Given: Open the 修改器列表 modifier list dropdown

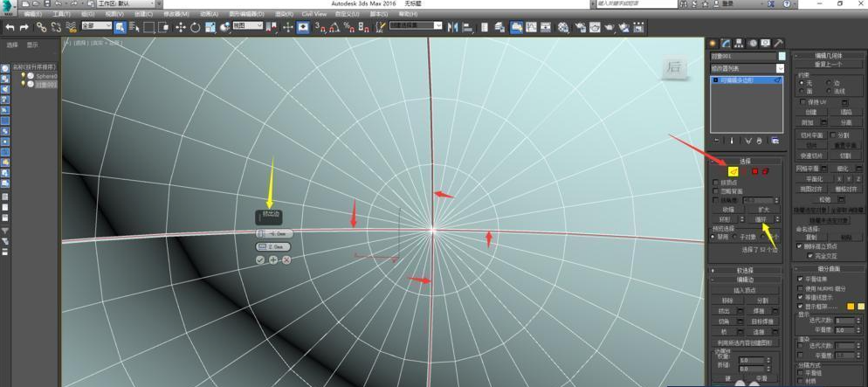Looking at the screenshot, I should (747, 68).
